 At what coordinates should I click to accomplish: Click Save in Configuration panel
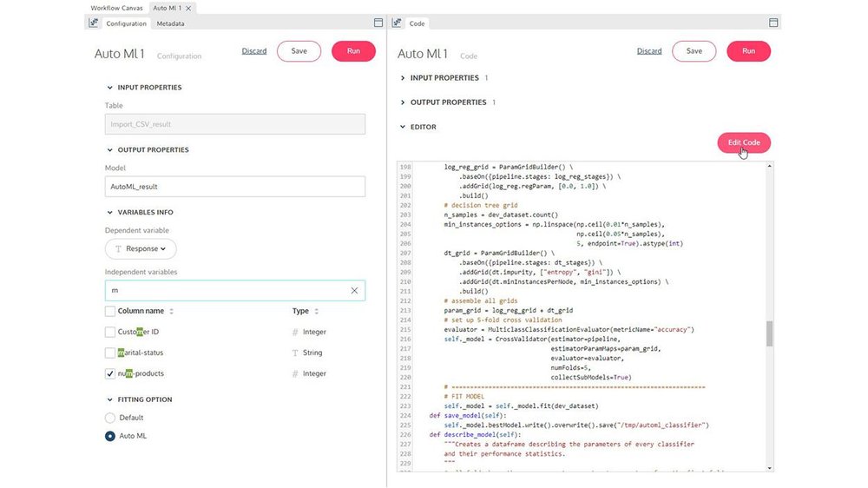299,51
